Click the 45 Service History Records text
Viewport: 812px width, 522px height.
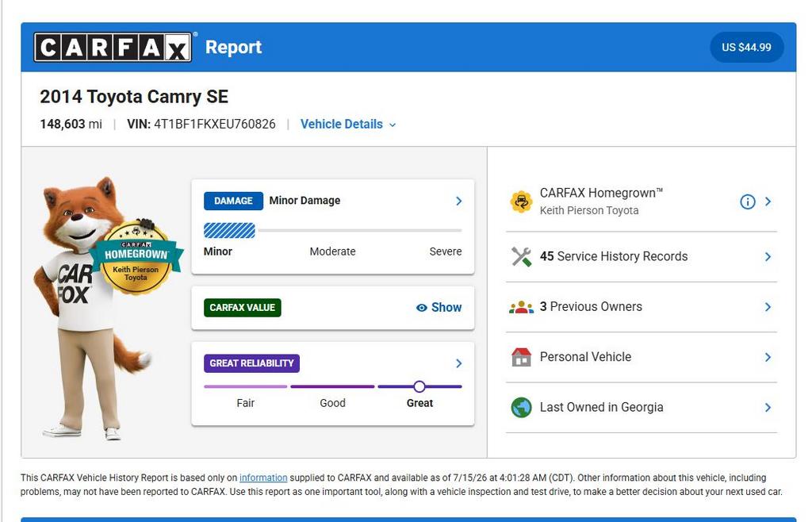coord(614,256)
